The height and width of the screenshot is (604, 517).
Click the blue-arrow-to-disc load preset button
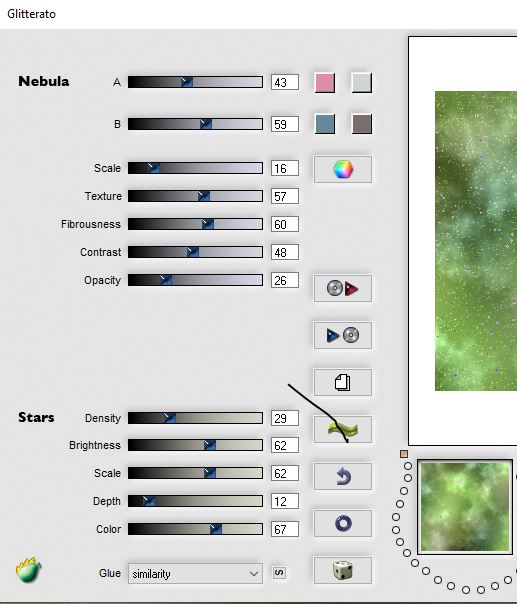coord(342,335)
